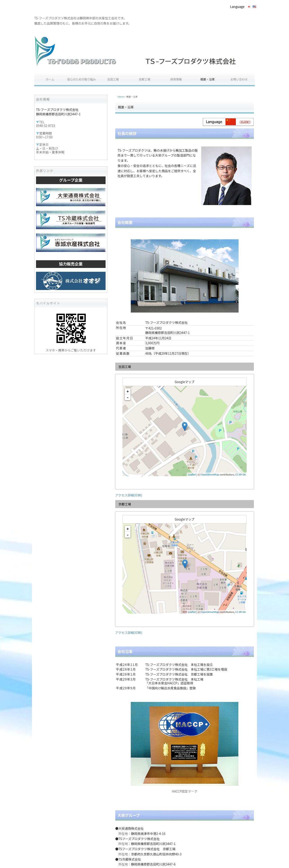Screen dimensions: 289x868
Task: Open 大栄通商株式会社 group banner
Action: pos(71,197)
